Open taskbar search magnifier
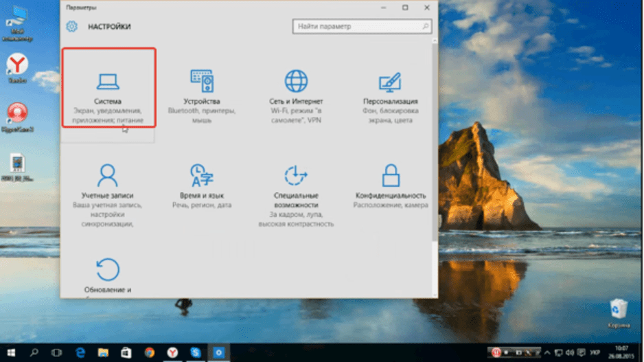 (34, 352)
